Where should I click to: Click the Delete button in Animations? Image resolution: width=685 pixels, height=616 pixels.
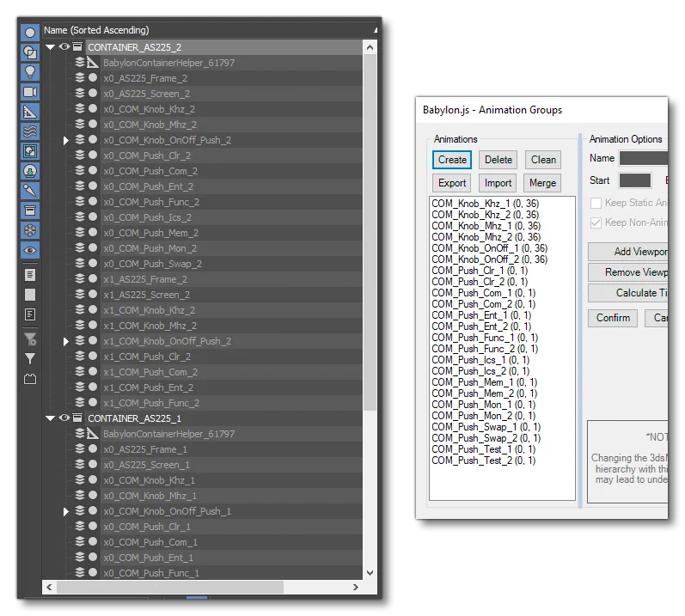pos(498,160)
